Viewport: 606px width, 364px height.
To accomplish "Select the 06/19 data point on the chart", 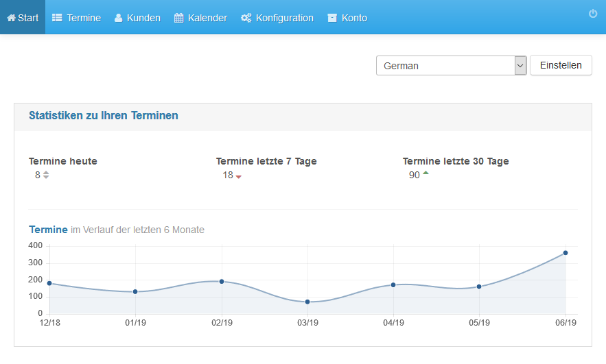I will pyautogui.click(x=566, y=253).
